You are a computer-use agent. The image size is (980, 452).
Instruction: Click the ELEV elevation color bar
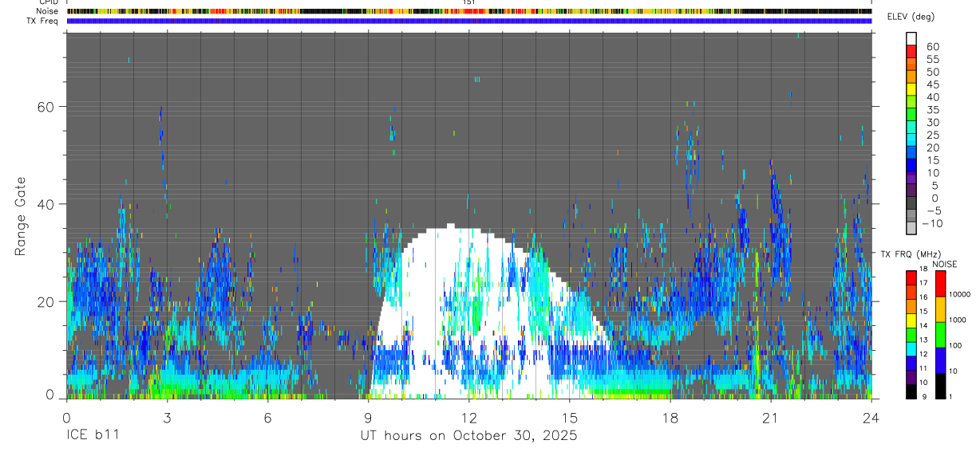[x=911, y=133]
